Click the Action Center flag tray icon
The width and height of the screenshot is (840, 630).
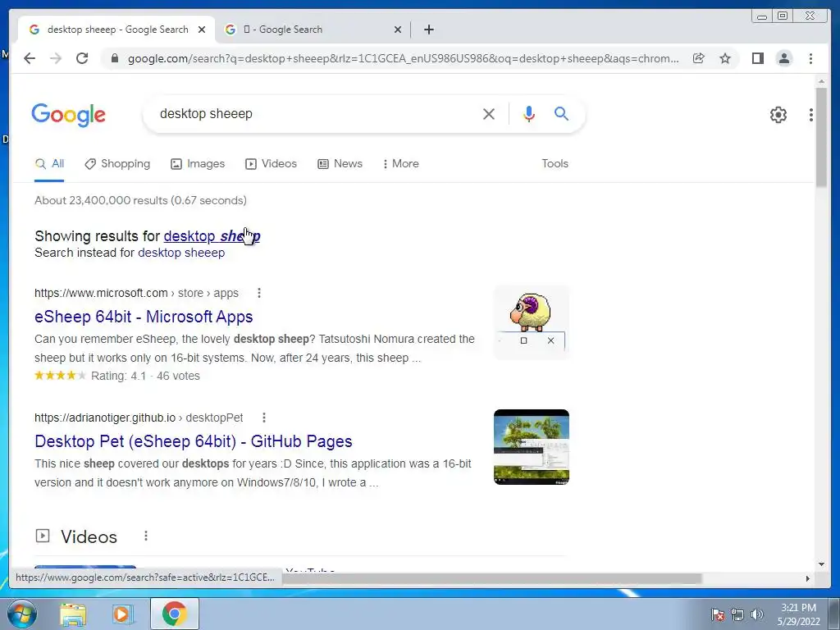tap(717, 614)
